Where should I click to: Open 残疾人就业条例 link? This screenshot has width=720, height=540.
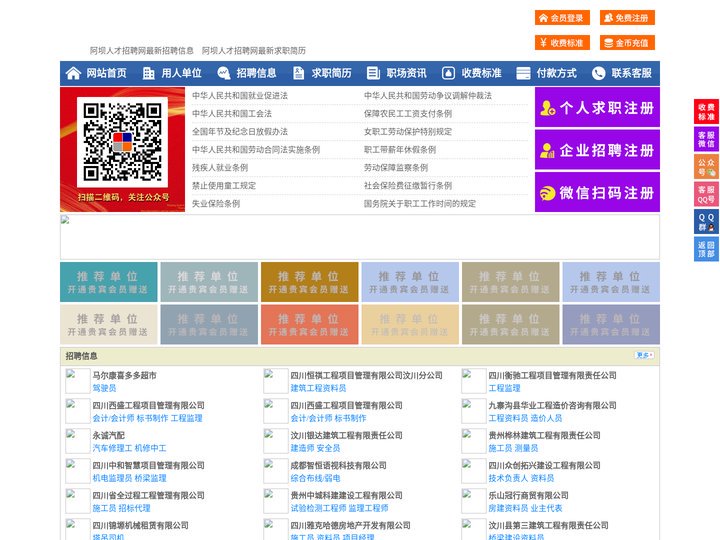(x=220, y=168)
